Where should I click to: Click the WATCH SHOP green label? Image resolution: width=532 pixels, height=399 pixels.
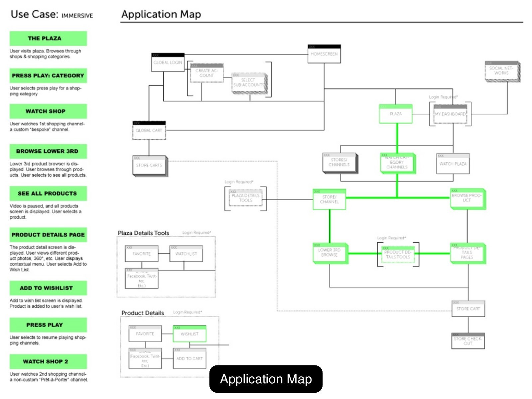point(48,111)
